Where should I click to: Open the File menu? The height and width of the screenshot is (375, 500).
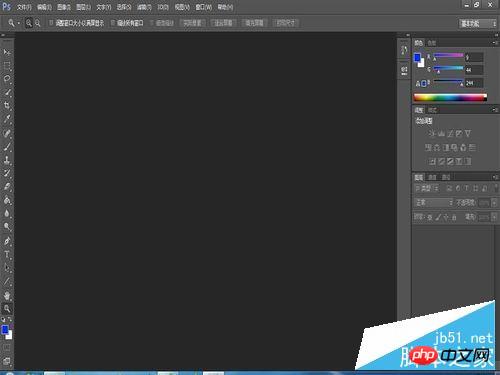[24, 7]
